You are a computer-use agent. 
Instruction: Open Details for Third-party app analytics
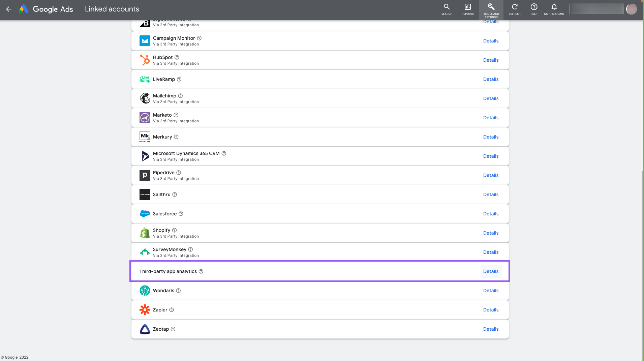[491, 271]
